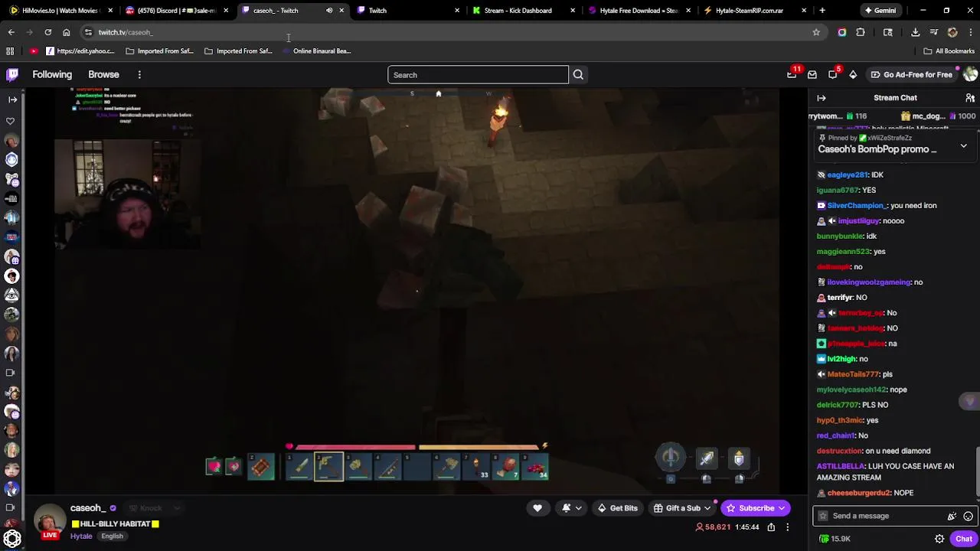The width and height of the screenshot is (980, 551).
Task: Send message with the Chat button
Action: click(964, 539)
